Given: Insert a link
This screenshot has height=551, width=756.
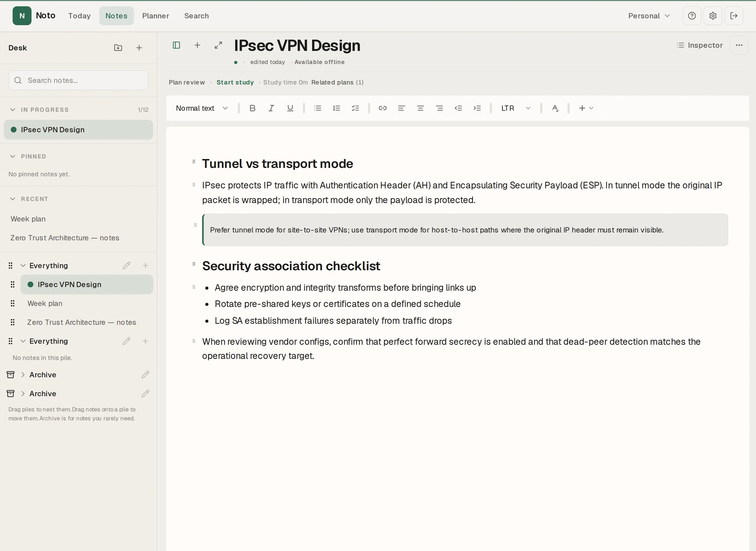Looking at the screenshot, I should click(x=383, y=108).
